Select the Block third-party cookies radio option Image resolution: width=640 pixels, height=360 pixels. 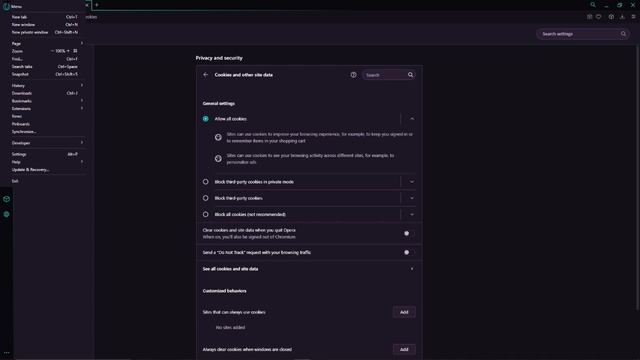tap(206, 198)
